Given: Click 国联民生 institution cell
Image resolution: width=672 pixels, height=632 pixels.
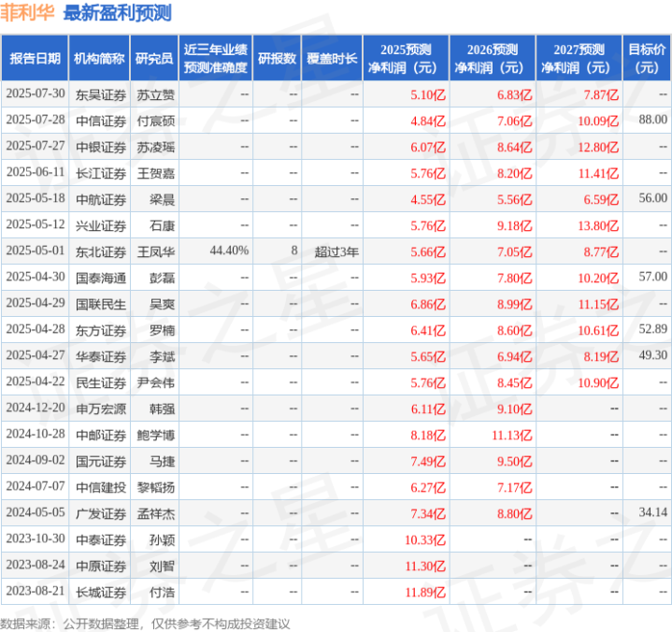Looking at the screenshot, I should [x=101, y=304].
